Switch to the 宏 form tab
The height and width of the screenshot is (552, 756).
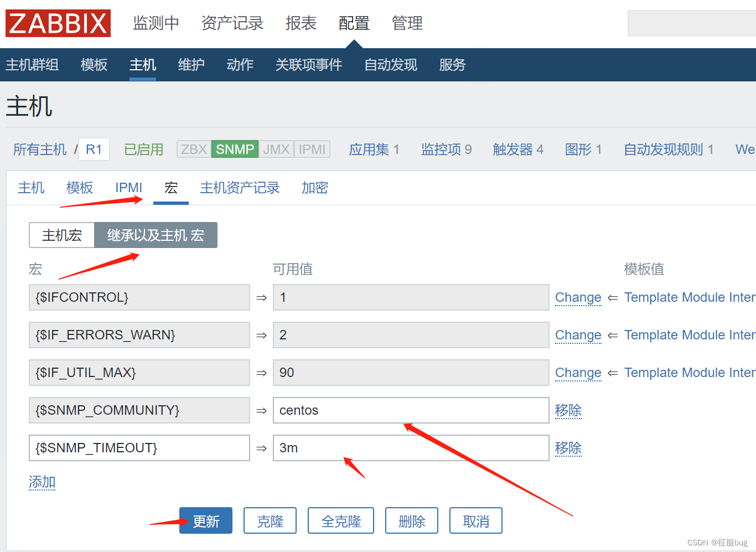(171, 188)
